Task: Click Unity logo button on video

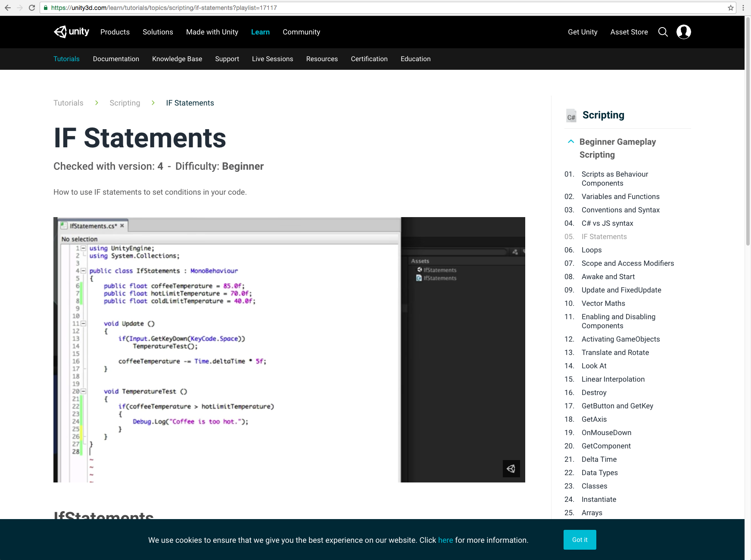Action: tap(511, 469)
